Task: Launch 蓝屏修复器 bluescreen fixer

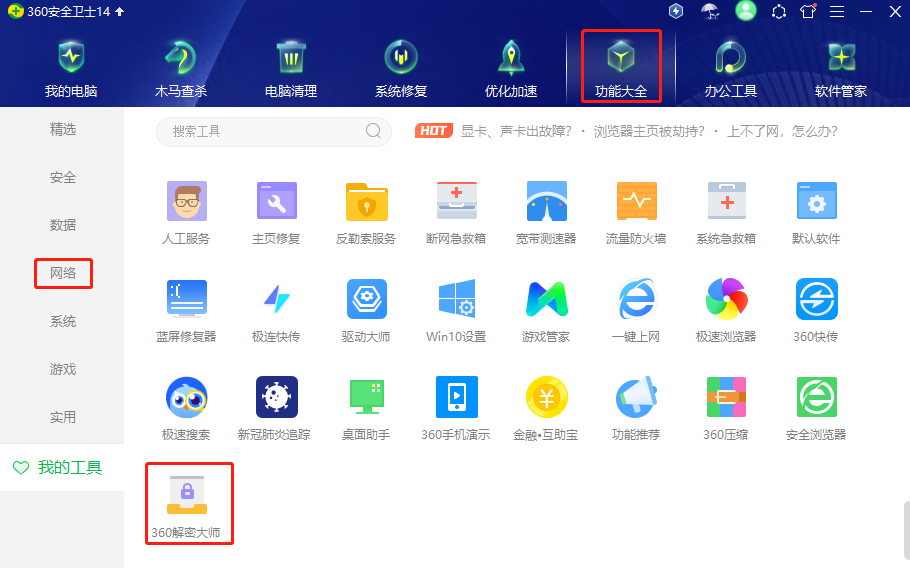Action: click(186, 311)
